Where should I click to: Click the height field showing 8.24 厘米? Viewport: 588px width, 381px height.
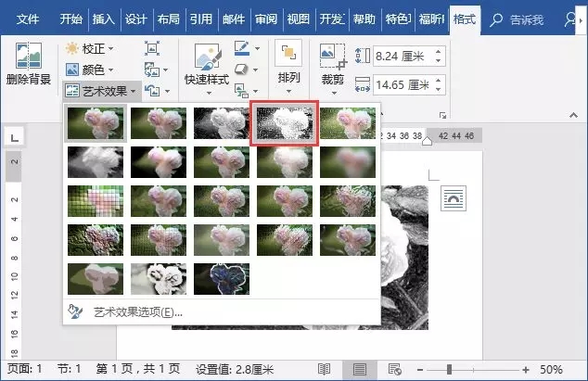pyautogui.click(x=403, y=56)
